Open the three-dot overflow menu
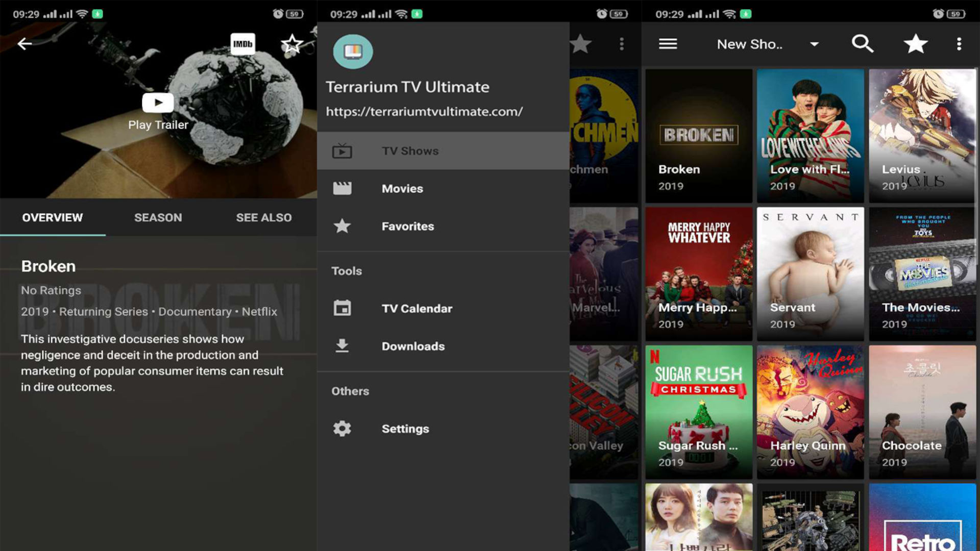Image resolution: width=980 pixels, height=551 pixels. tap(959, 44)
